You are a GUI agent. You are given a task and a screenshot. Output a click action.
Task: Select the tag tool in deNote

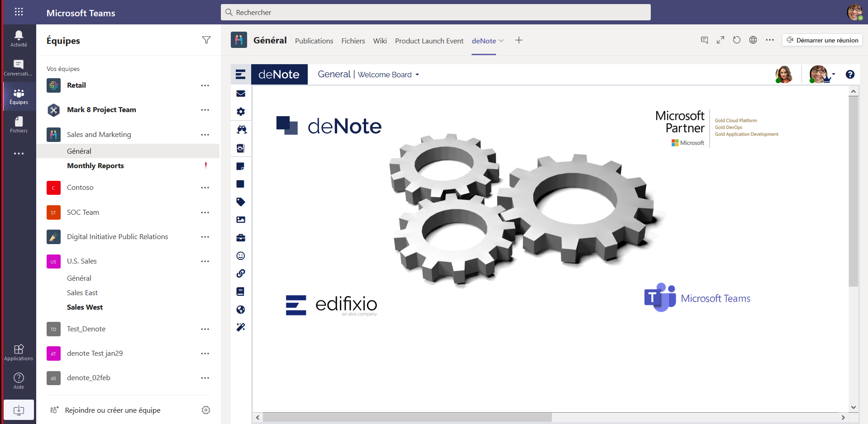tap(241, 202)
